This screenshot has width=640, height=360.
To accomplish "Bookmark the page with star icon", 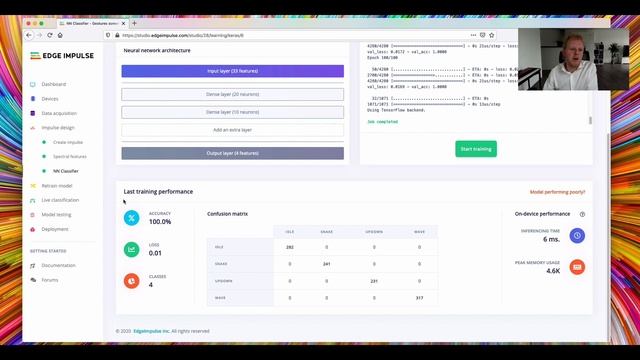I will (492, 36).
